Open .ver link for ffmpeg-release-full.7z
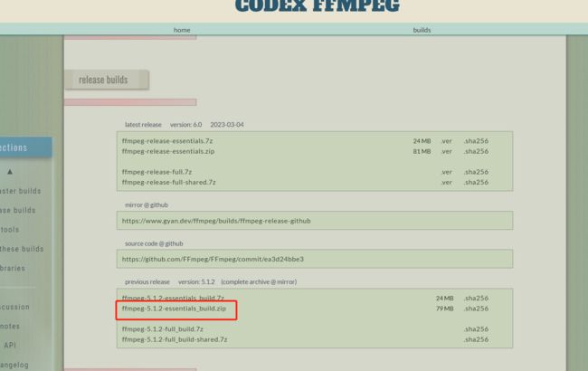Image resolution: width=588 pixels, height=371 pixels. pos(446,172)
